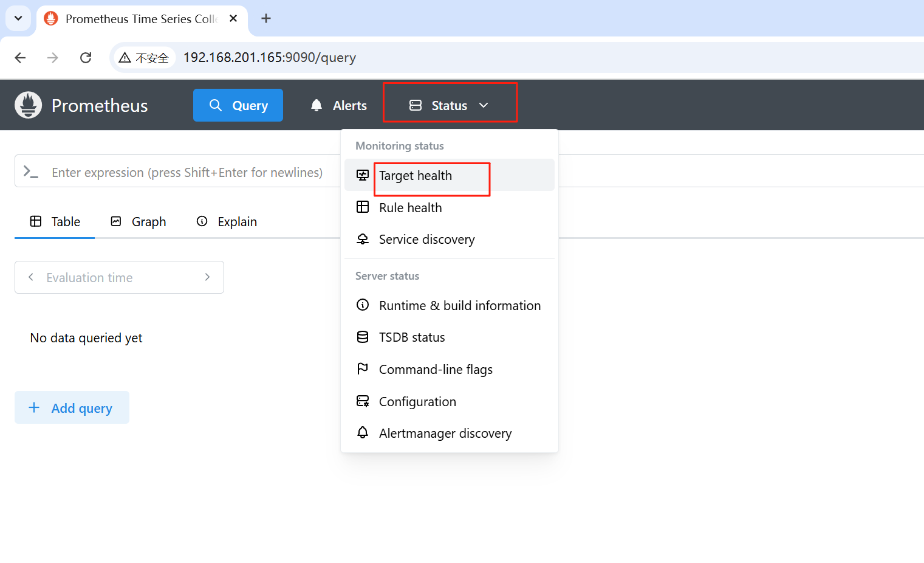This screenshot has height=563, width=924.
Task: Click the server icon beside Status
Action: tap(416, 105)
